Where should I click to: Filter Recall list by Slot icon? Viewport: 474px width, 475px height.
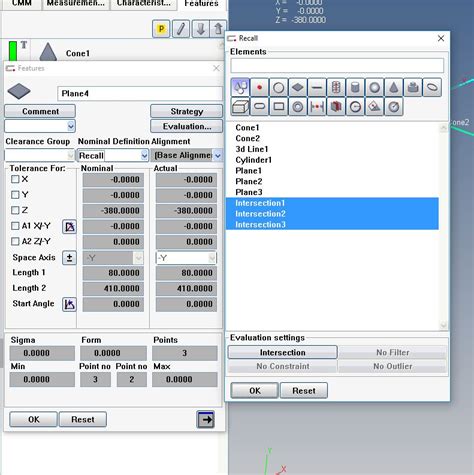click(x=259, y=107)
